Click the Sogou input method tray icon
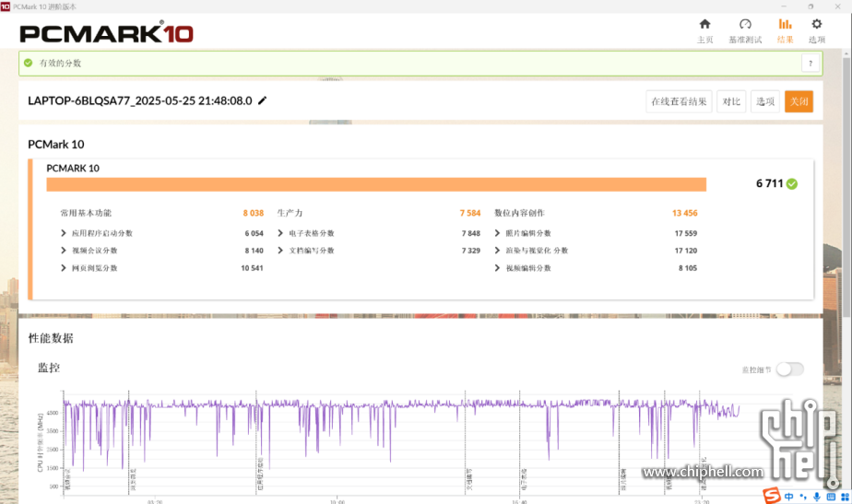The height and width of the screenshot is (504, 852). click(772, 496)
